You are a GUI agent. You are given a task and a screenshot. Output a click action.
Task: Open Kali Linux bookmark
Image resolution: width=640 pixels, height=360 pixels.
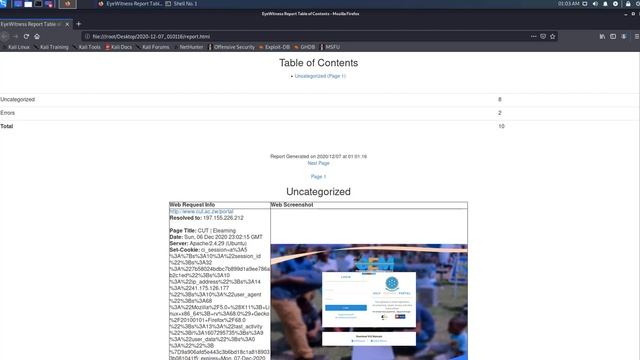tap(16, 47)
